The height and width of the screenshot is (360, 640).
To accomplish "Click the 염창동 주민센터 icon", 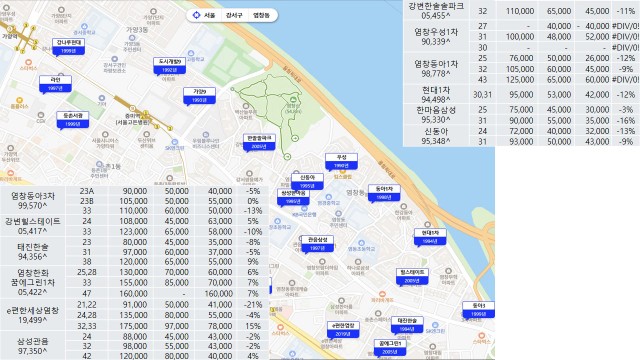I will click(x=338, y=213).
